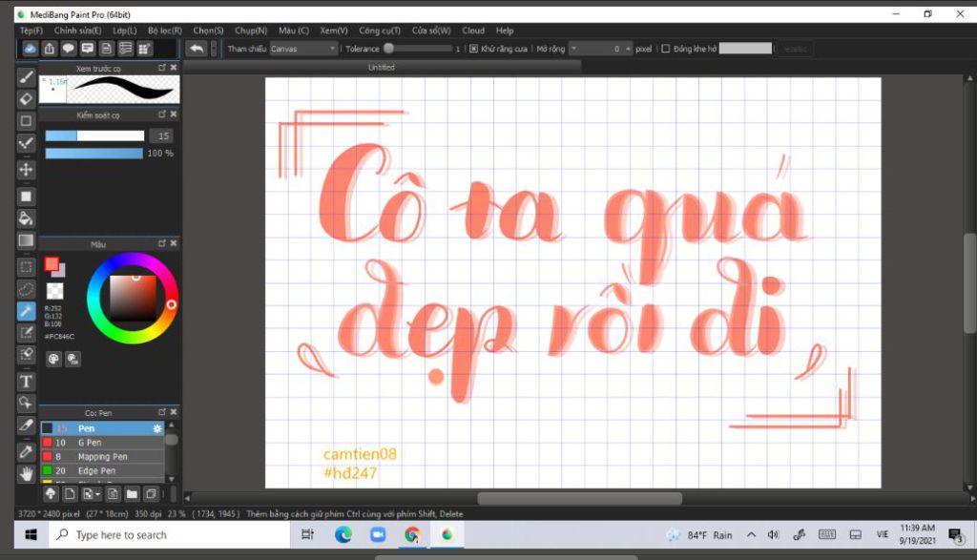Screen dimensions: 977x560
Task: Pick the Select Pen tool
Action: click(x=26, y=333)
